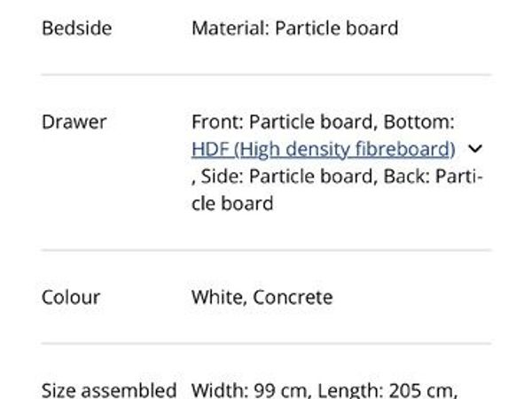Click the Material: Particle board value

click(x=295, y=28)
